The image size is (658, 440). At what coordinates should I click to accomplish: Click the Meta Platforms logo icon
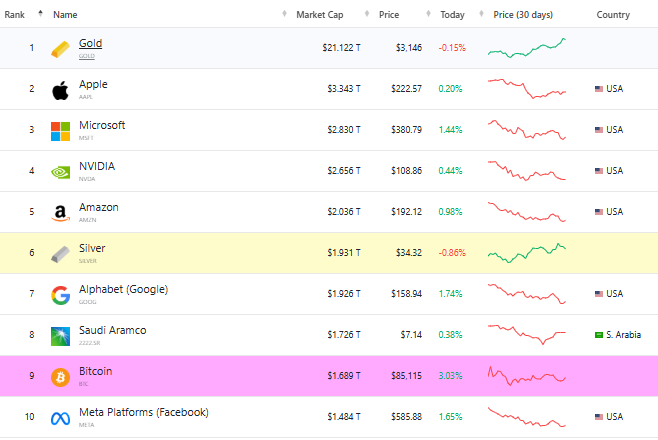pos(61,417)
